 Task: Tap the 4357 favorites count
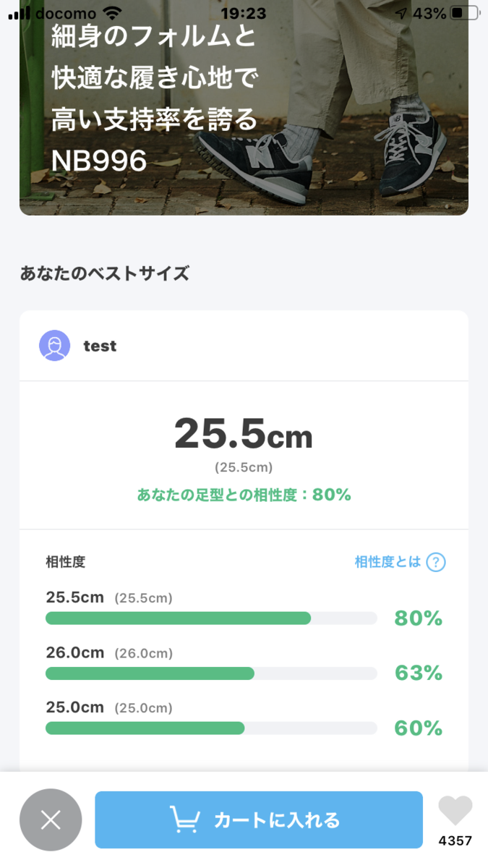point(455,841)
